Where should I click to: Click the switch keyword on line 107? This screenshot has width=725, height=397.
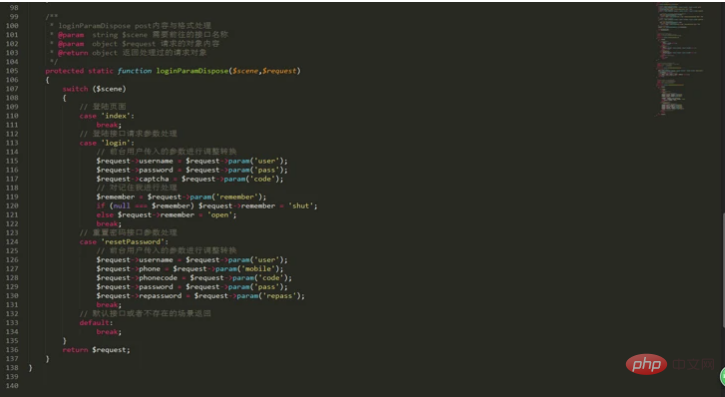(75, 89)
